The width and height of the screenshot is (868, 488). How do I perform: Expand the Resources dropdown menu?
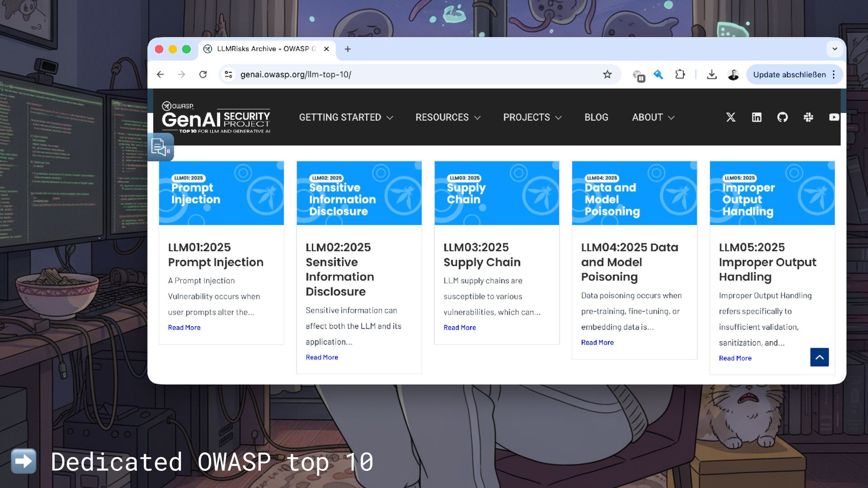pos(448,117)
